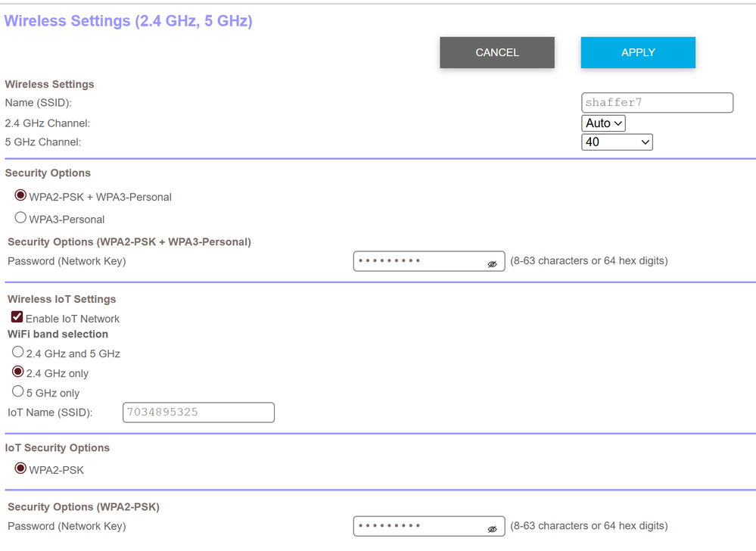Apply the wireless settings
Screen dimensions: 756x551
[638, 53]
